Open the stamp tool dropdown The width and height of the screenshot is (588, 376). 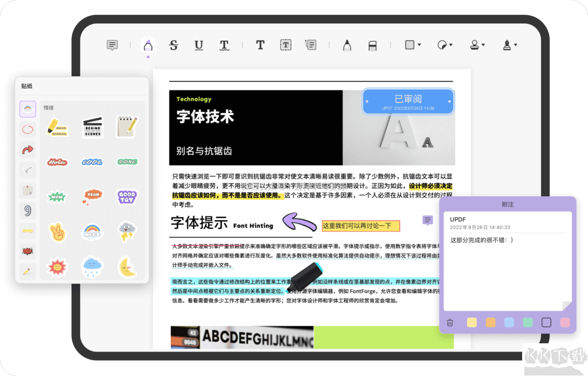477,45
